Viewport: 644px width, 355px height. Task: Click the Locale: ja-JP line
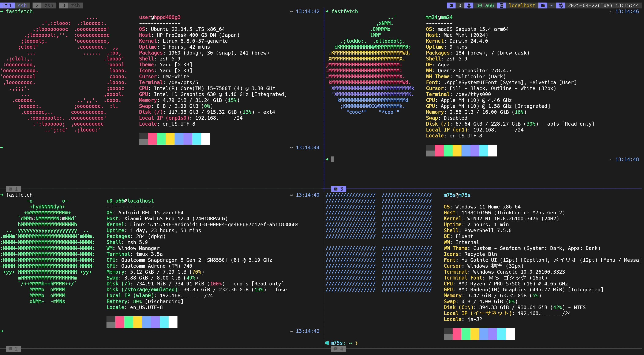point(463,319)
